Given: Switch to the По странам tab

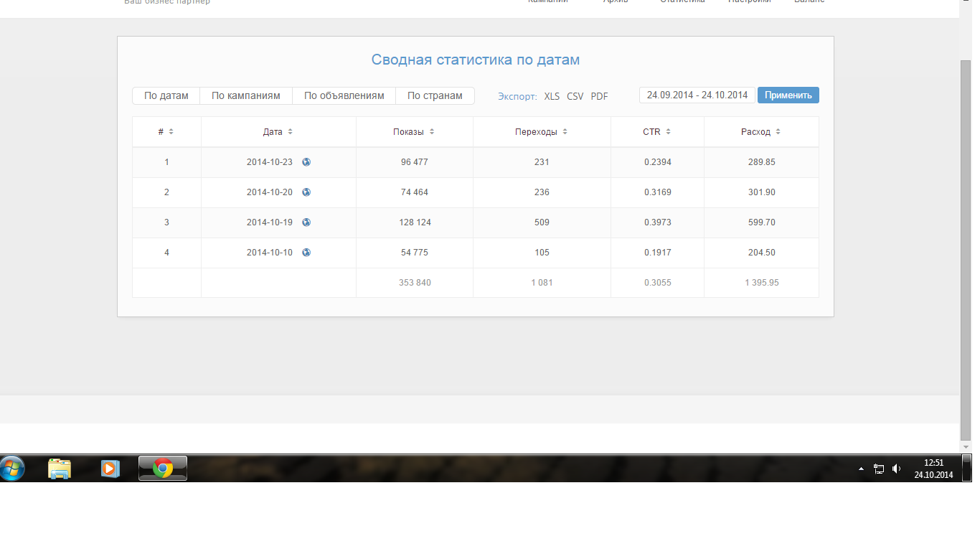Looking at the screenshot, I should [435, 95].
